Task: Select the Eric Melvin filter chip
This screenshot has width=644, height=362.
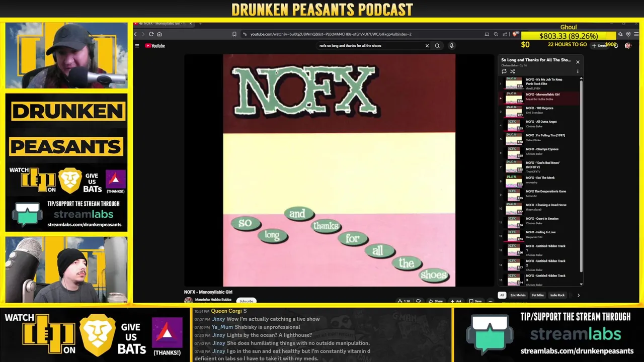Action: [x=518, y=295]
